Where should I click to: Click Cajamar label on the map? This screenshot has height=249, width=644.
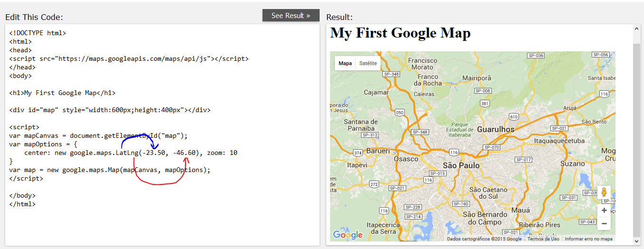click(x=376, y=92)
